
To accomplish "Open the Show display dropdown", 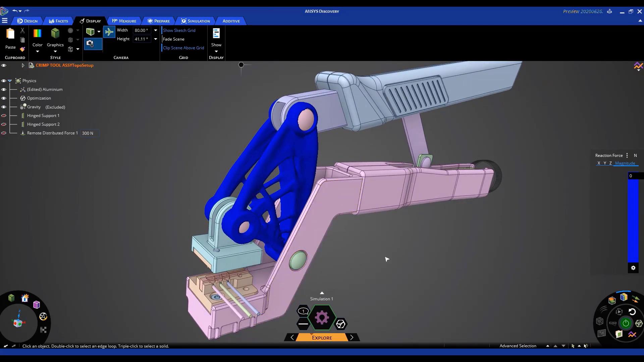I will 216,51.
